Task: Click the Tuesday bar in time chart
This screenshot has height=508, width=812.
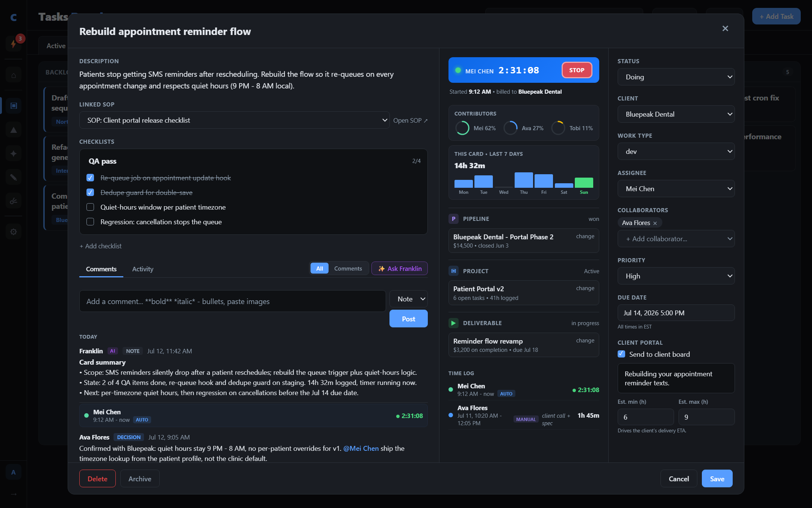Action: [483, 181]
